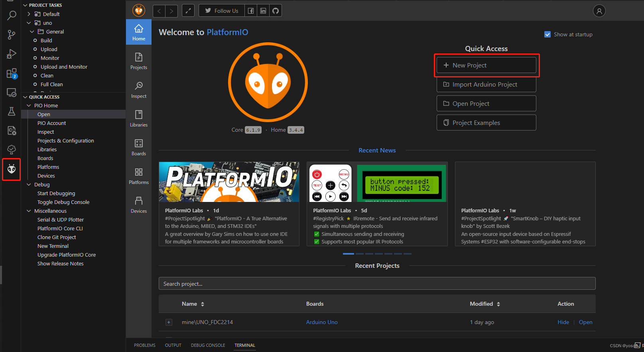Open LinkedIn link icon

pyautogui.click(x=263, y=11)
